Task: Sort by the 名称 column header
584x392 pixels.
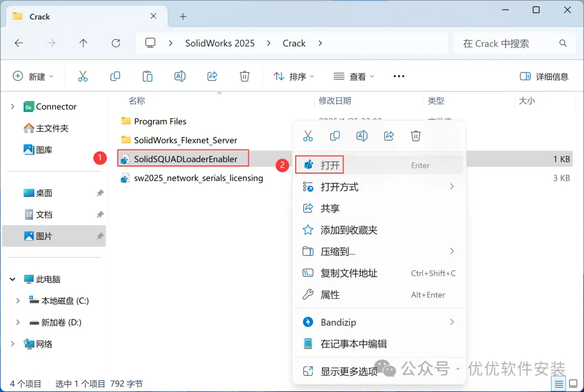Action: coord(137,101)
